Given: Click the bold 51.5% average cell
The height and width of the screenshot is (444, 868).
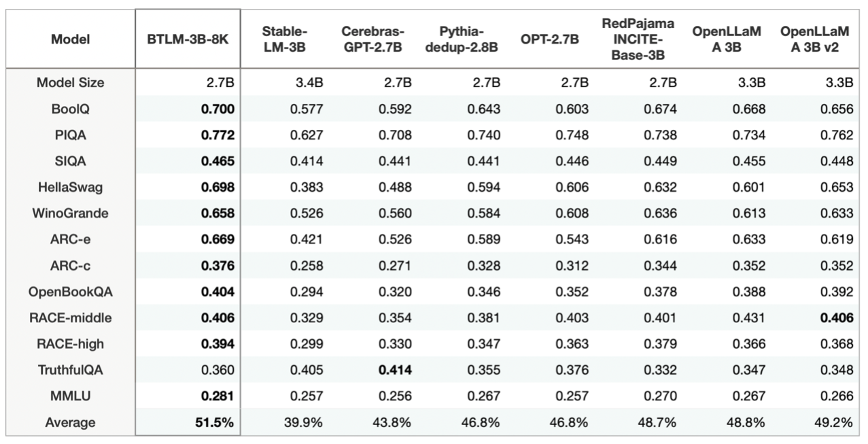Looking at the screenshot, I should 214,422.
